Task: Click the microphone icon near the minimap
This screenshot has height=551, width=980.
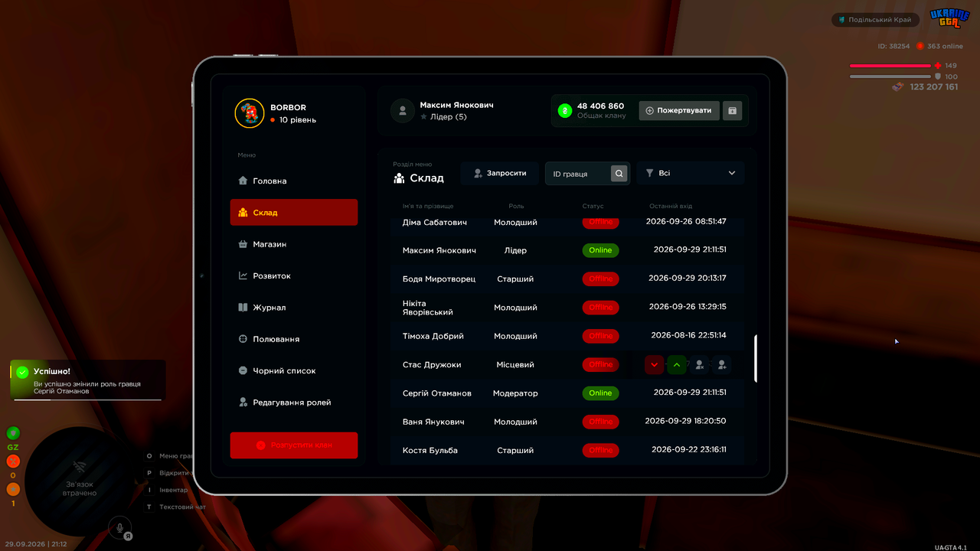Action: 119,527
